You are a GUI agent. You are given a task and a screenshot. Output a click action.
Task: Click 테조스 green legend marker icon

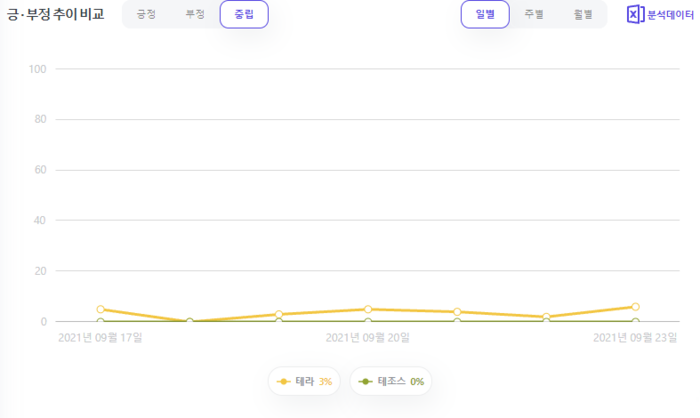point(366,381)
